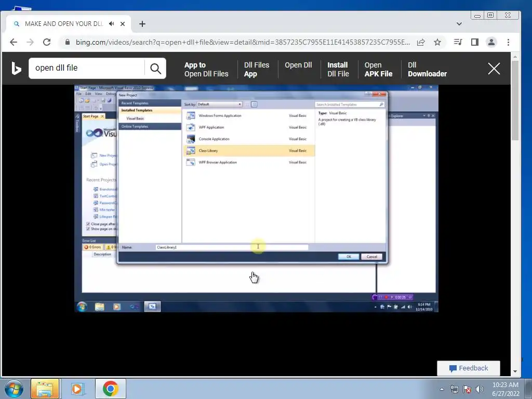
Task: Toggle the browser side panel
Action: pyautogui.click(x=475, y=42)
